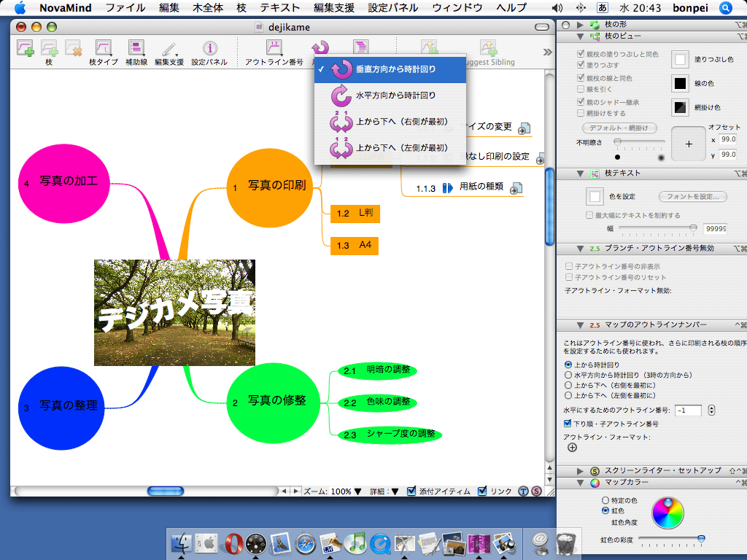Click the purple clockwise order toolbar icon

(320, 47)
